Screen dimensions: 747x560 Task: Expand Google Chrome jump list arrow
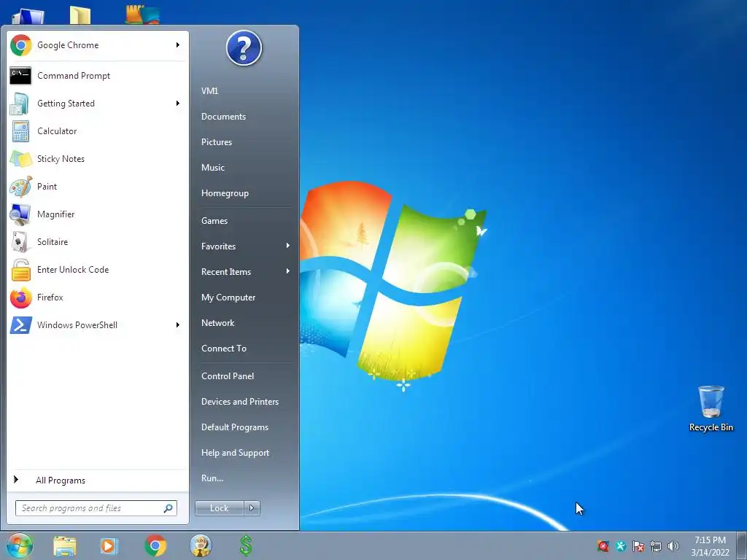pos(178,44)
